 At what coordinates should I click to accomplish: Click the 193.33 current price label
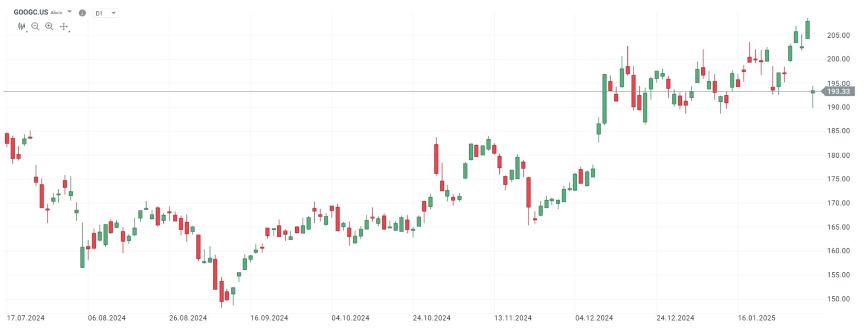(838, 92)
